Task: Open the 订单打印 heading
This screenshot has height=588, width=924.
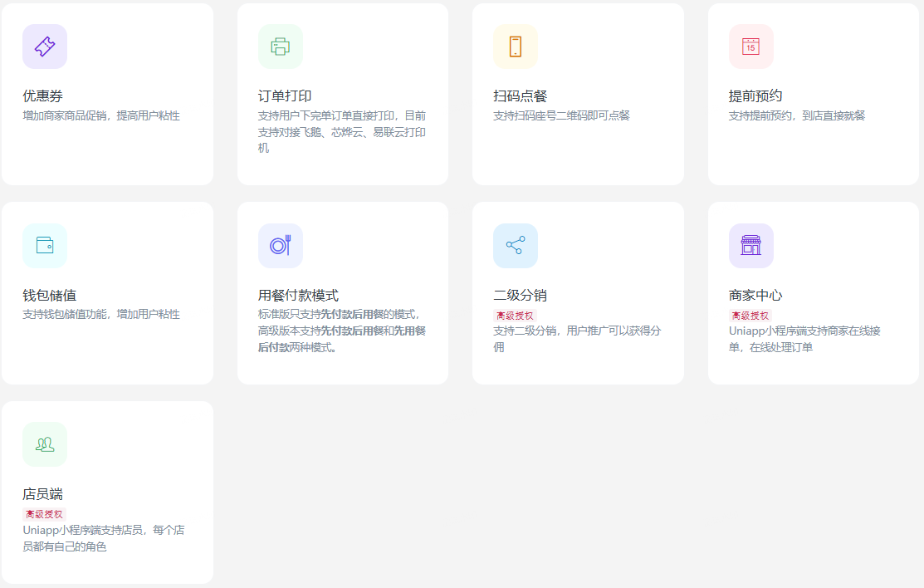Action: (285, 96)
